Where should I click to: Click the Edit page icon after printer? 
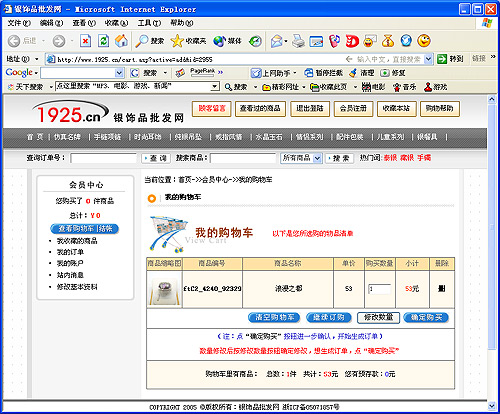pyautogui.click(x=316, y=41)
